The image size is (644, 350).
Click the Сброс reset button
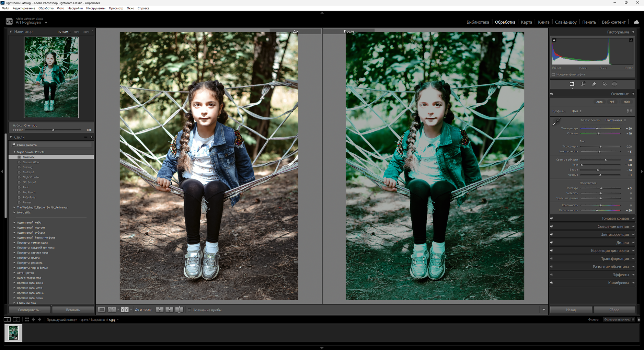(x=614, y=310)
